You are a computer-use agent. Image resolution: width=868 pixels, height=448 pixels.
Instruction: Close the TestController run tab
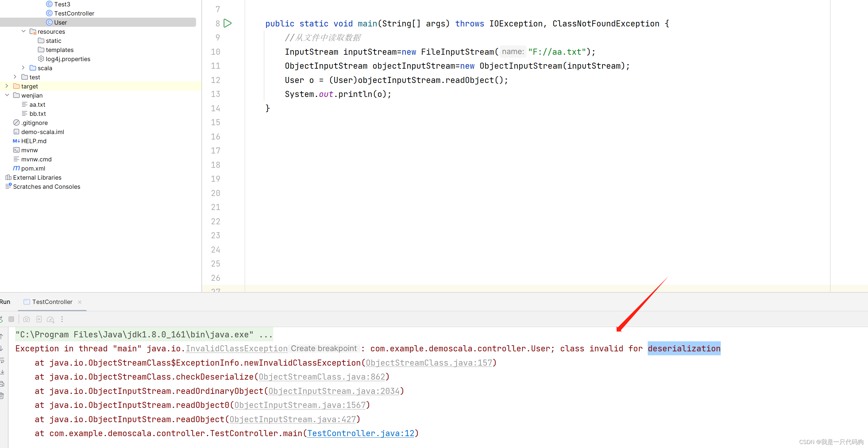click(80, 302)
